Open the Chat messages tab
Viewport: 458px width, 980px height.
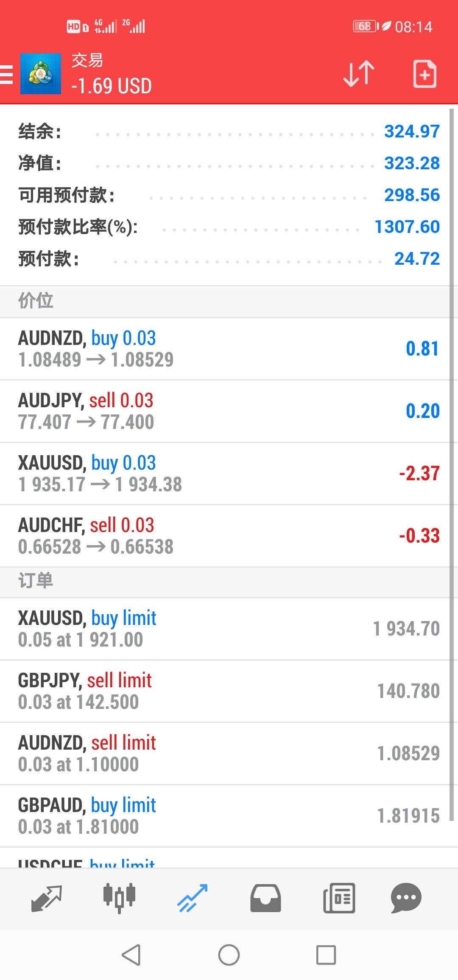(406, 898)
